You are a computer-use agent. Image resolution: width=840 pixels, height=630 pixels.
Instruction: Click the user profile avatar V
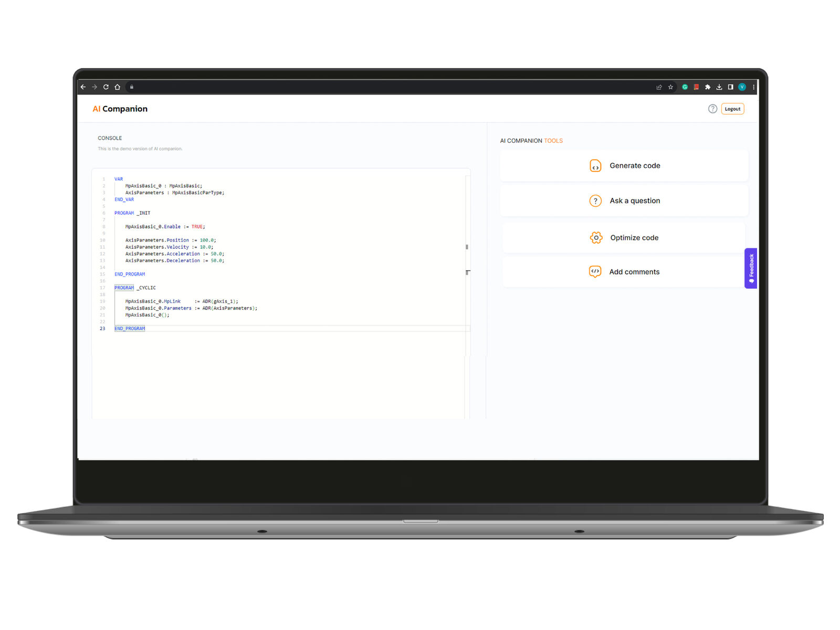(742, 87)
